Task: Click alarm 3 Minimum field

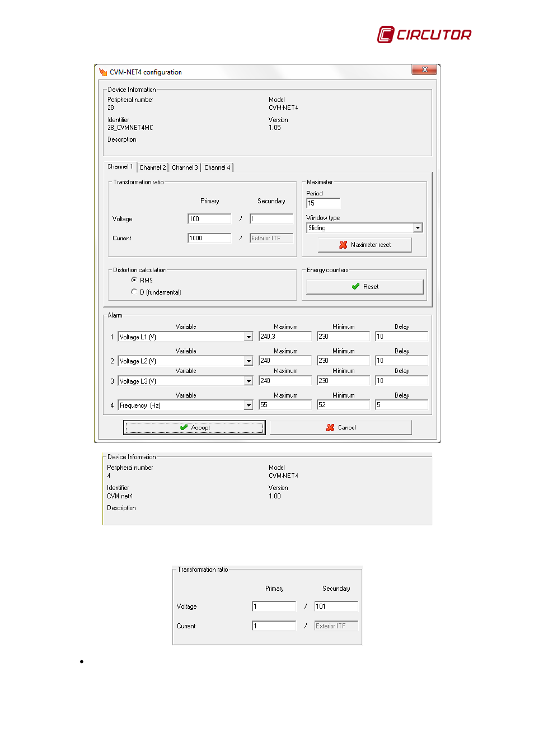Action: click(x=343, y=381)
